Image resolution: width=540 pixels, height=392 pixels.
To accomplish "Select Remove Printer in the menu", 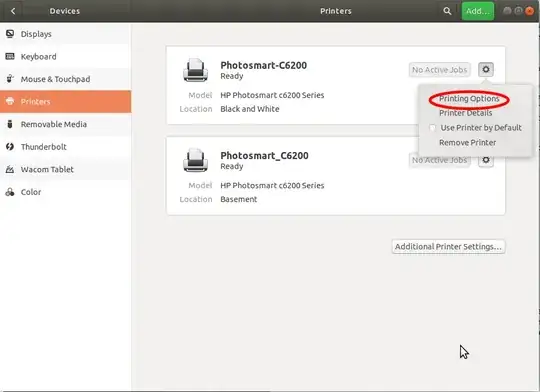I will 467,143.
